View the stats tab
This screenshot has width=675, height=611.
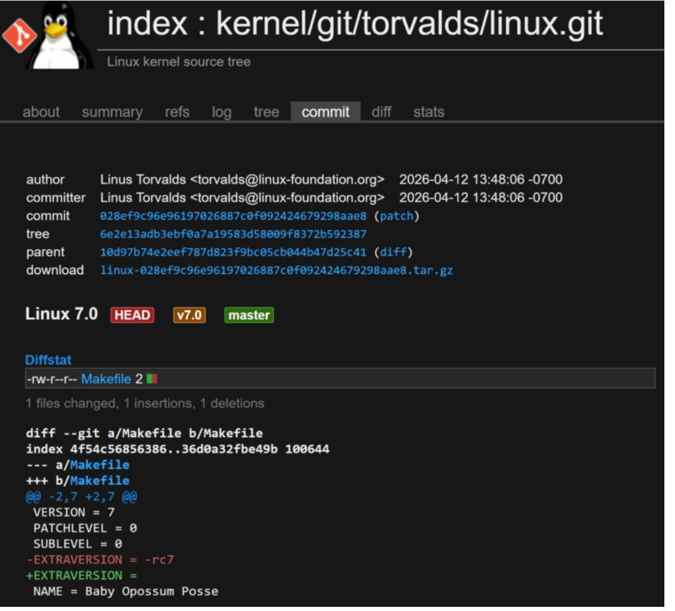[x=428, y=112]
